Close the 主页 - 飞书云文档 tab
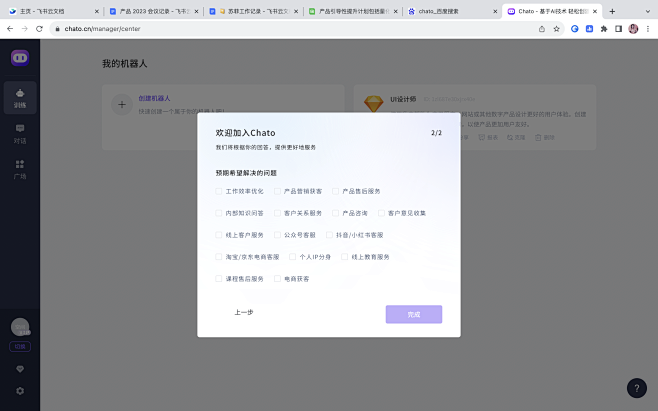Screen dimensions: 658x411 97,11
